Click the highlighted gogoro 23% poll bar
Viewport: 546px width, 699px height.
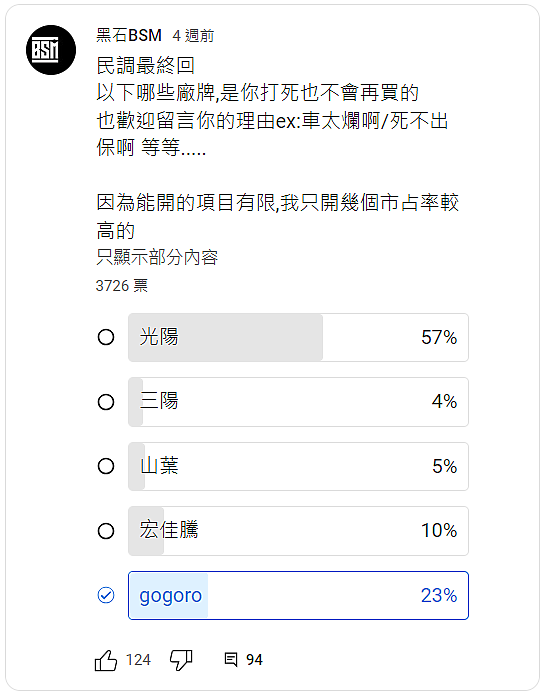(298, 596)
